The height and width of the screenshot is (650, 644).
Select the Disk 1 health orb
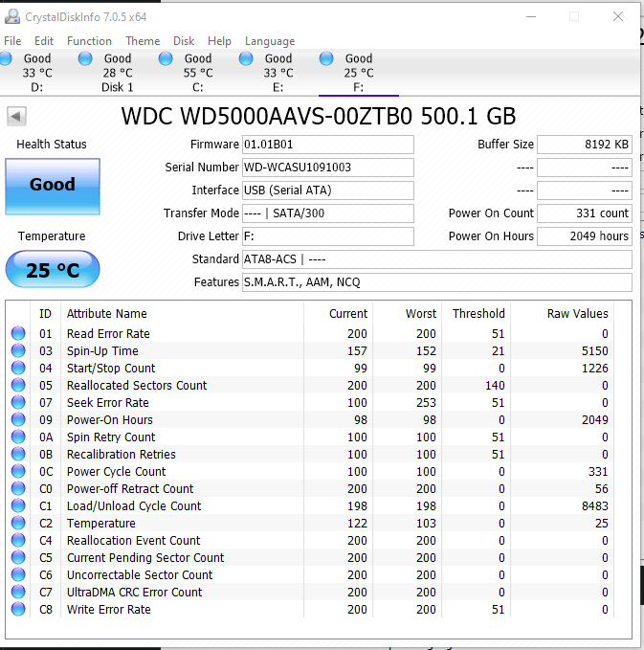(85, 58)
